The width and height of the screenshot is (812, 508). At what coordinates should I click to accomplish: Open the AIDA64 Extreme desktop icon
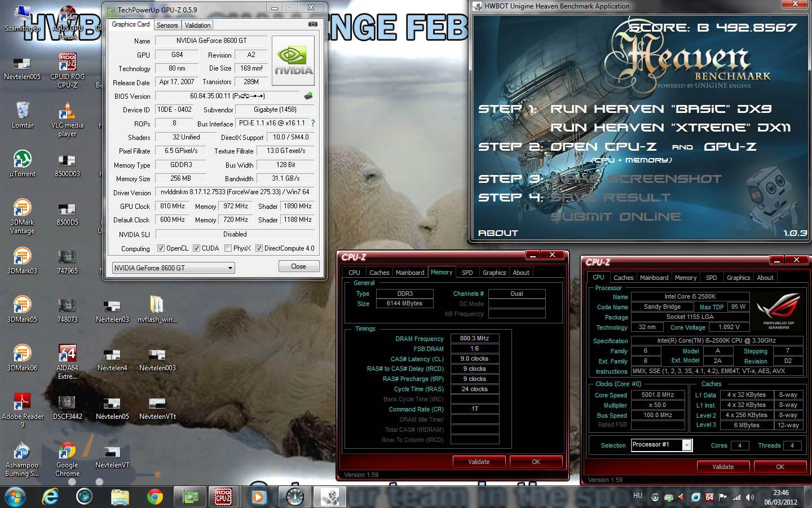(67, 362)
